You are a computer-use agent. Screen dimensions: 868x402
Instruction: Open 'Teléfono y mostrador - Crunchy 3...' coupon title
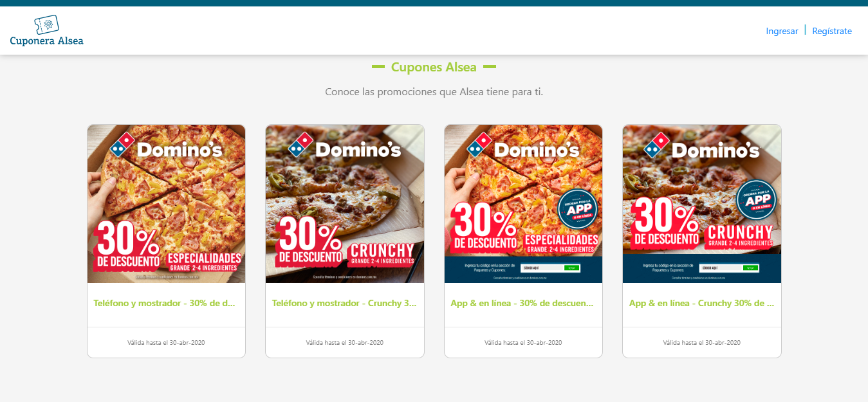(x=344, y=303)
